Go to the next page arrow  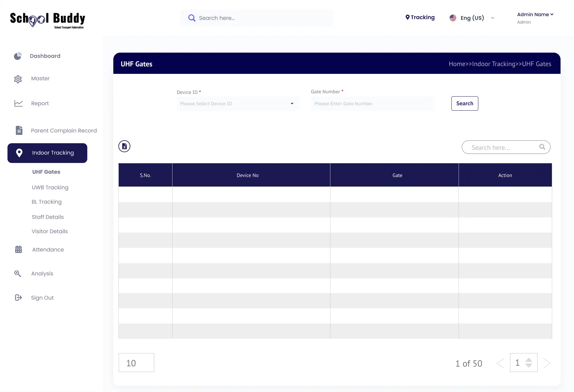point(547,363)
